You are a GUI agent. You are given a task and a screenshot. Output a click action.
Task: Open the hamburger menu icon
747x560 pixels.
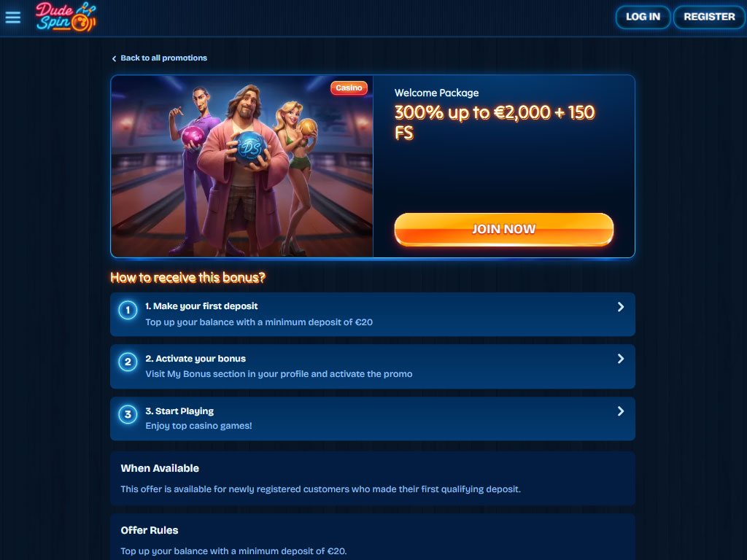pyautogui.click(x=13, y=17)
